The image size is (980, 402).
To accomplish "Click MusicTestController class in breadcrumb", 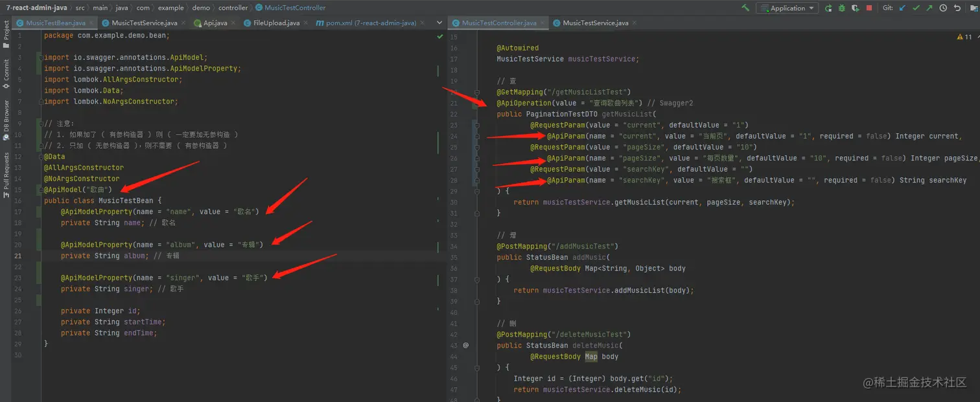I will tap(290, 8).
